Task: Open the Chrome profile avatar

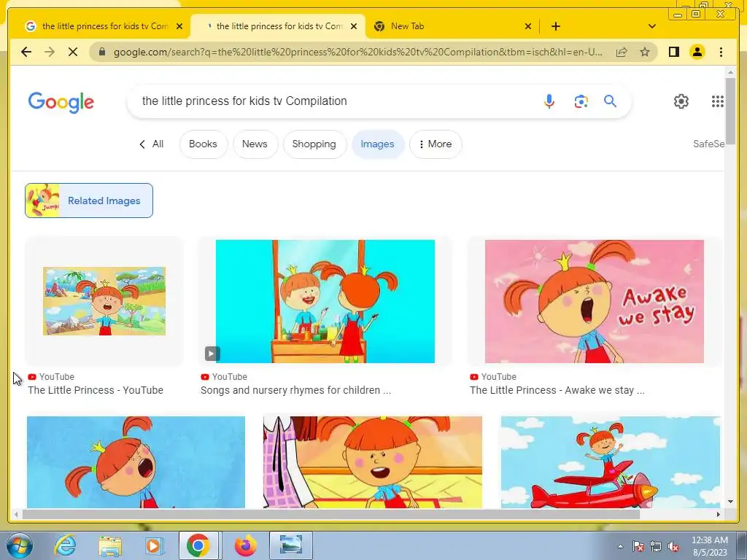Action: tap(697, 52)
